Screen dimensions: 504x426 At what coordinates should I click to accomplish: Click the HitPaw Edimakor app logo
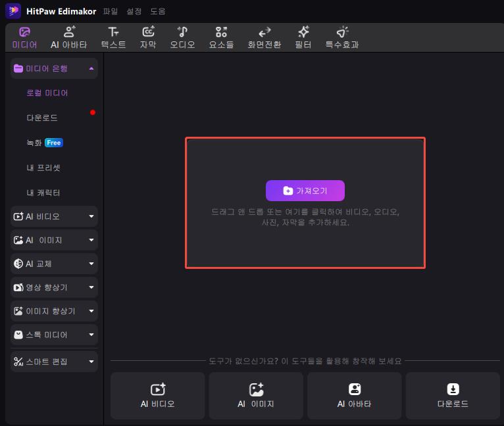pos(13,11)
